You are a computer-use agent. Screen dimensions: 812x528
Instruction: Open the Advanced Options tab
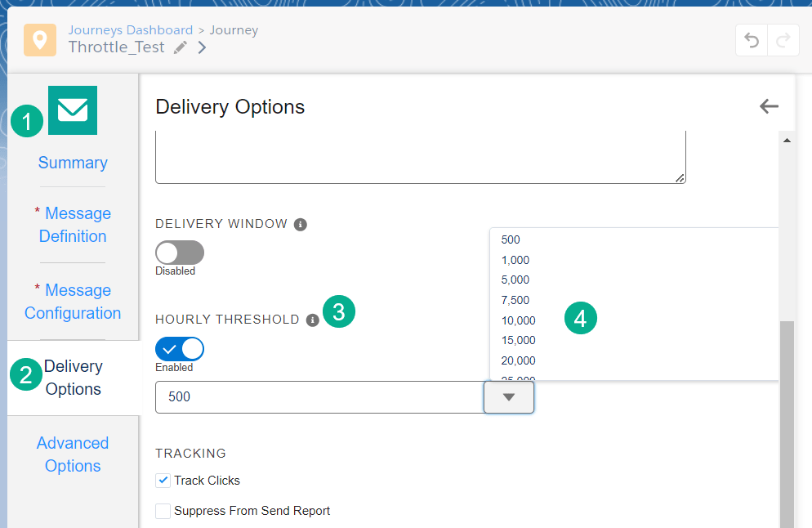pyautogui.click(x=73, y=454)
